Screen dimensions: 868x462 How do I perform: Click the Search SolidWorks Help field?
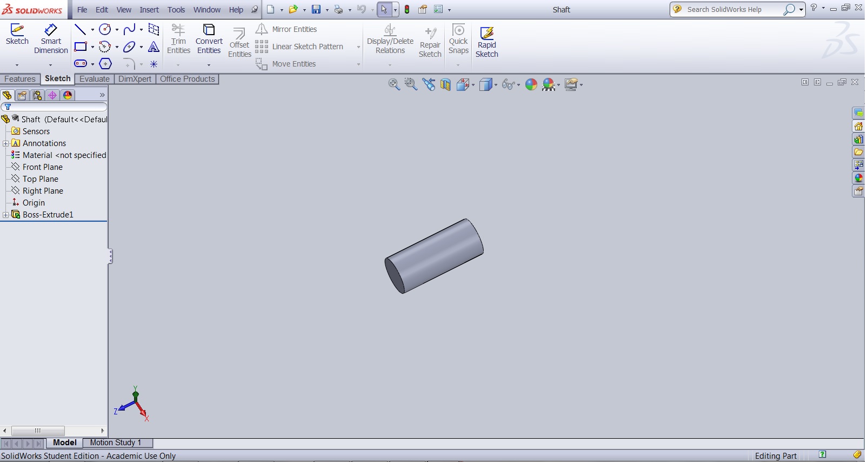(x=732, y=9)
